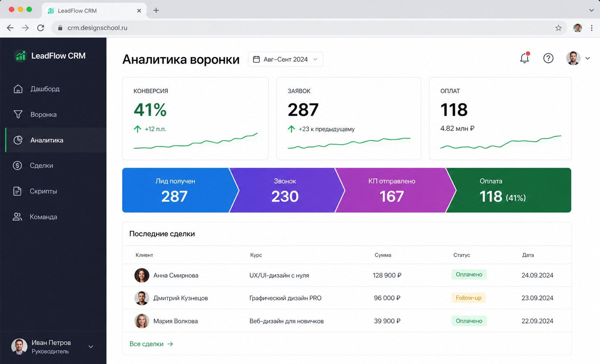Click Мария Волкова's avatar

click(142, 321)
